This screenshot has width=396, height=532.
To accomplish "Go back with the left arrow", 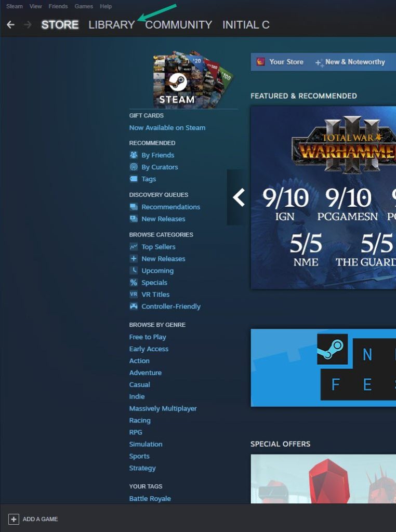I will (x=10, y=25).
